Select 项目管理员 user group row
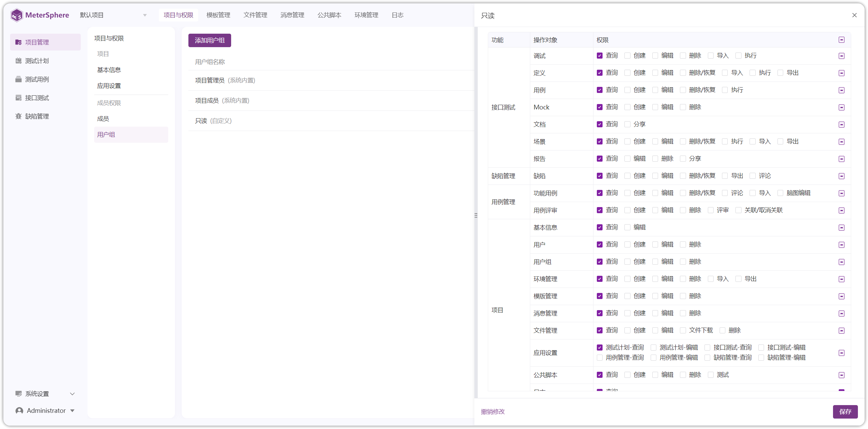Viewport: 868px width, 429px height. click(x=331, y=80)
